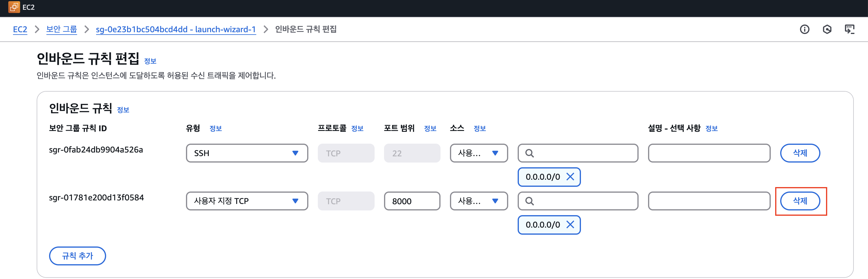Expand source type dropdown for SSH rule
This screenshot has height=279, width=868.
coord(479,153)
